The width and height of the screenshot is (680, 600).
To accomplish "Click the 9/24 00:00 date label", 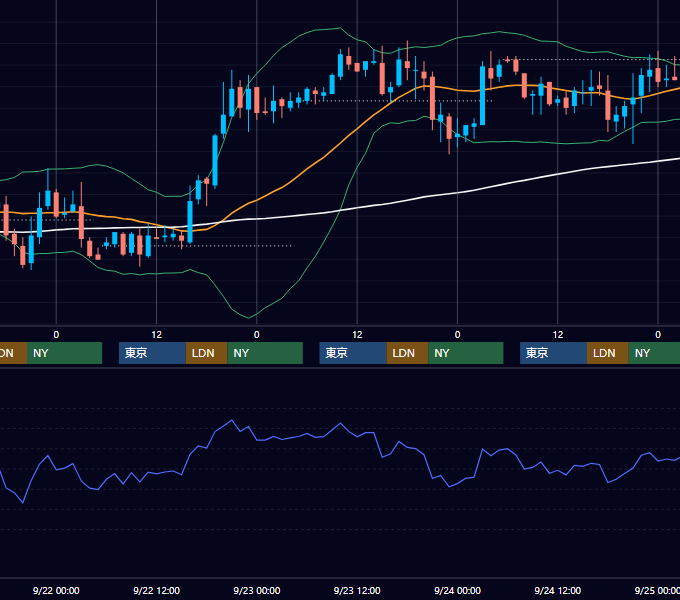I will [457, 590].
